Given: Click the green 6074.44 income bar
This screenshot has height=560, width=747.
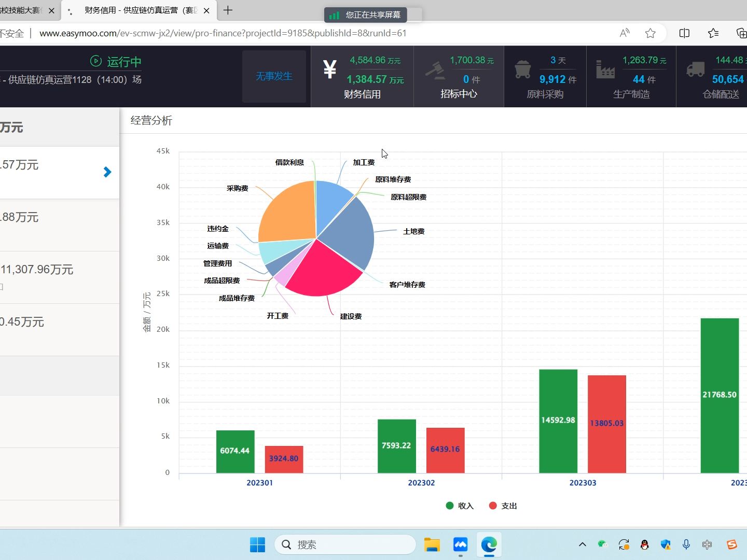Looking at the screenshot, I should 235,452.
